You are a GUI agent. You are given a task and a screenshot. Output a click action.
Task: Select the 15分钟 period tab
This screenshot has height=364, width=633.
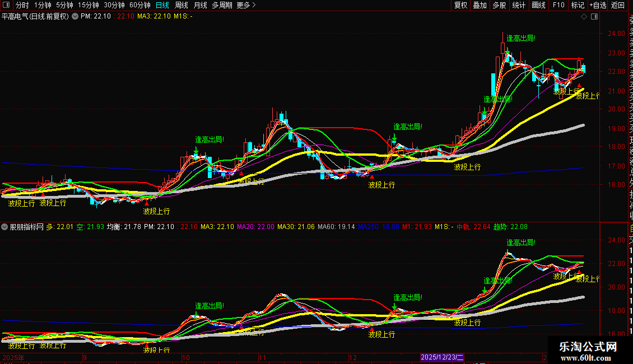tap(89, 5)
